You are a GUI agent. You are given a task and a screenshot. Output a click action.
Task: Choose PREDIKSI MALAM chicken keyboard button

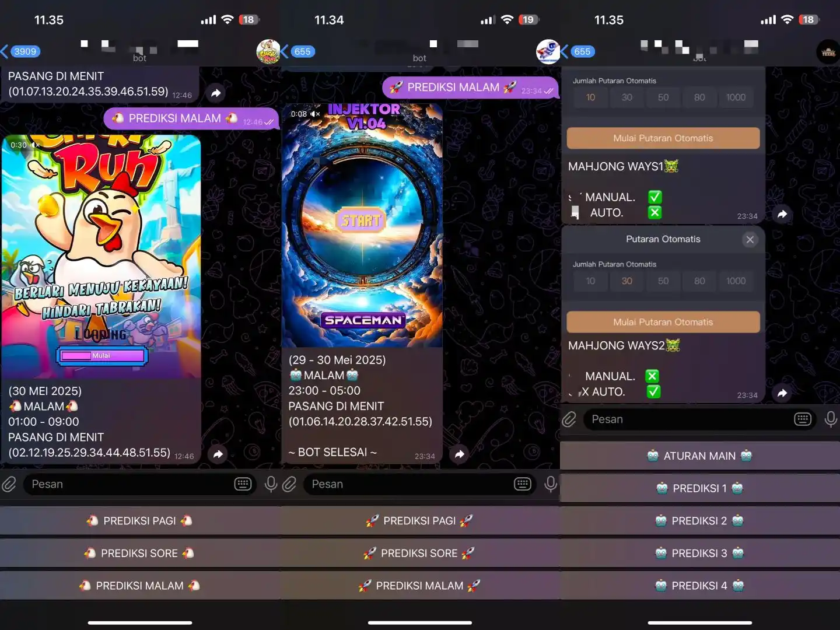click(140, 586)
